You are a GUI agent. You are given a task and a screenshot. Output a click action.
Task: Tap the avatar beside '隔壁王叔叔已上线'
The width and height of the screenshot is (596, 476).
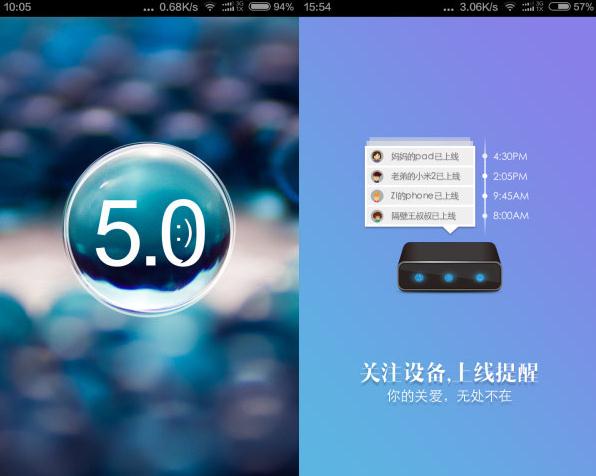tap(377, 216)
